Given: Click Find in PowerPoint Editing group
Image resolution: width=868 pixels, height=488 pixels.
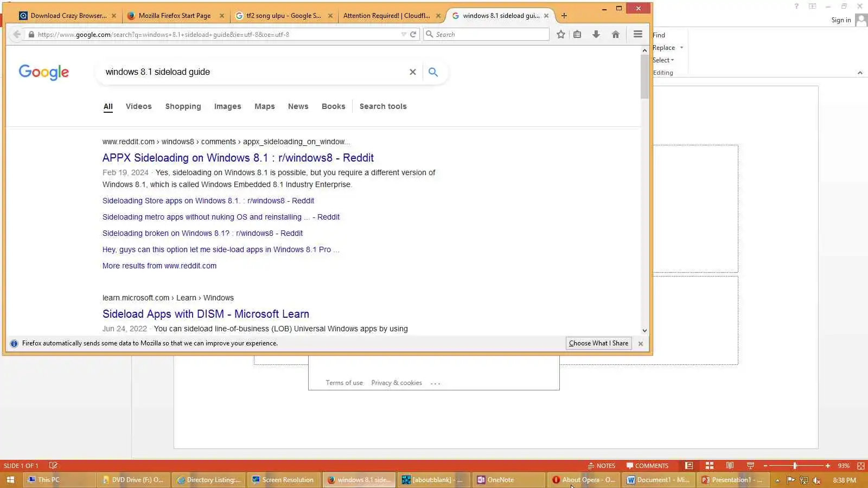Looking at the screenshot, I should pyautogui.click(x=659, y=35).
